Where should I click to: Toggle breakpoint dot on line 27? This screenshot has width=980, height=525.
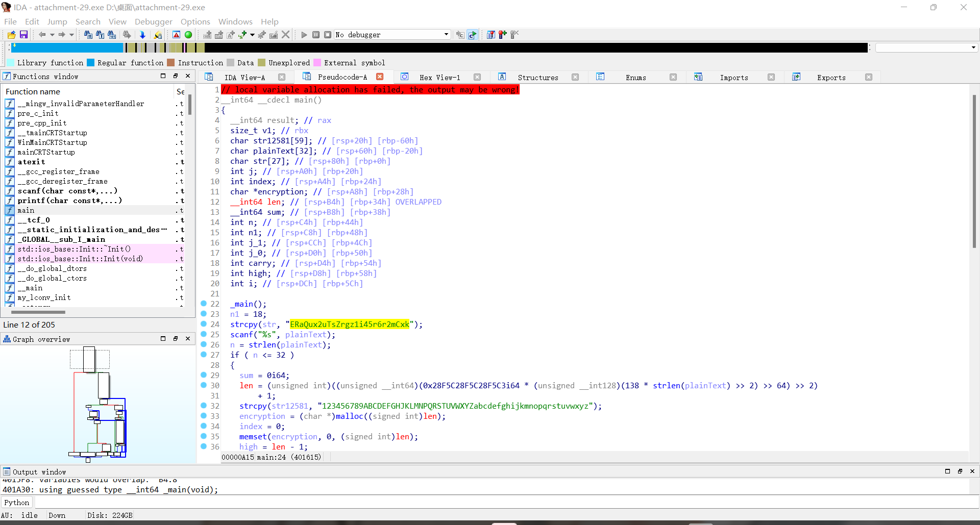tap(204, 355)
